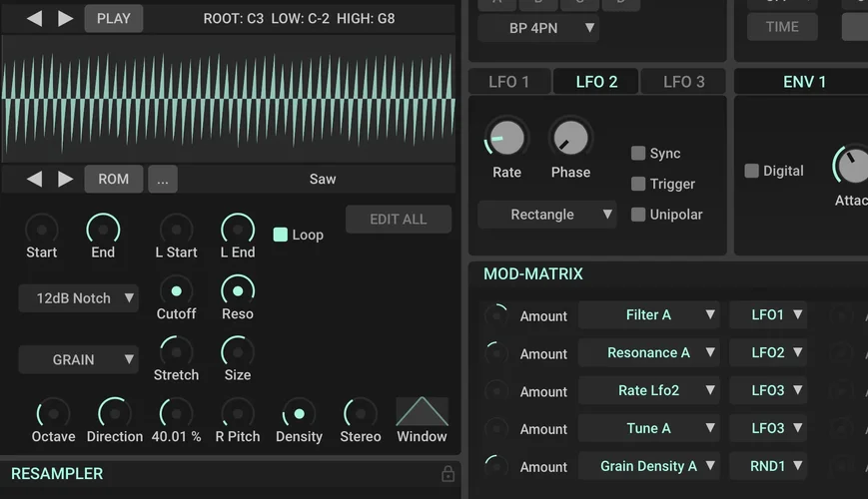Switch to the LFO 3 tab
The height and width of the screenshot is (499, 868).
tap(684, 82)
